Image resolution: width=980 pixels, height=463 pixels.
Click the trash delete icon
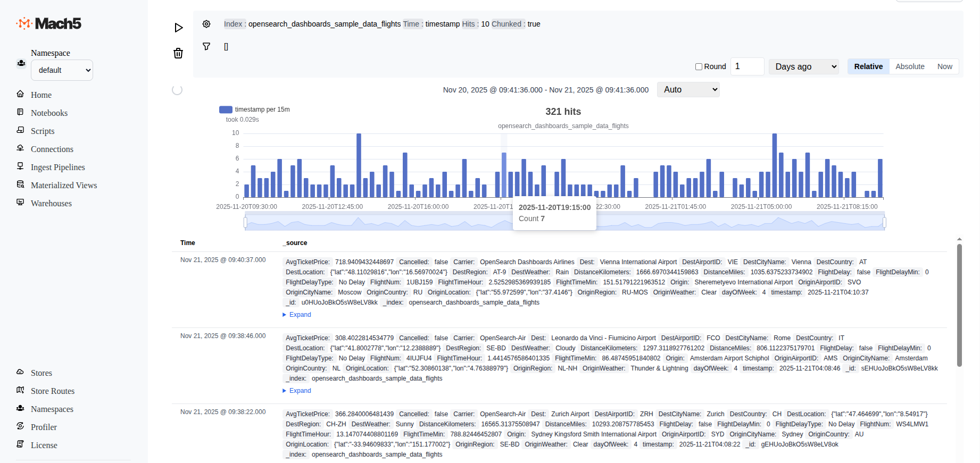(178, 53)
